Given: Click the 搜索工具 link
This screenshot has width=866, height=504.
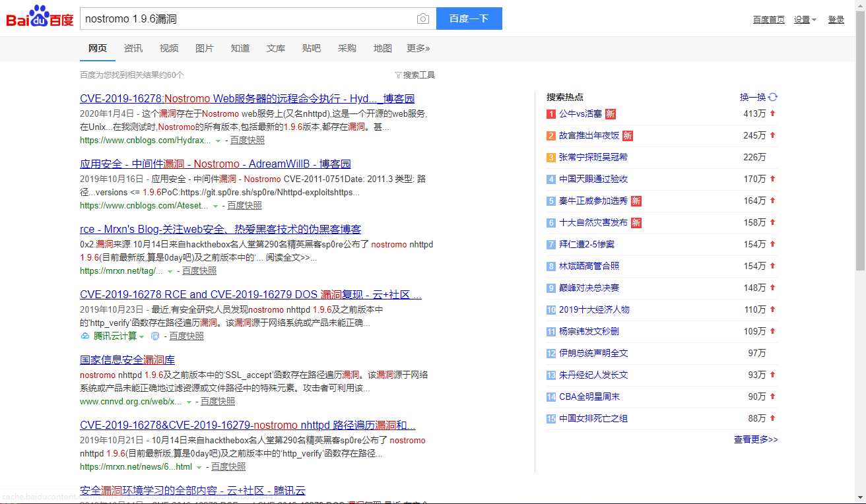Looking at the screenshot, I should pos(419,75).
